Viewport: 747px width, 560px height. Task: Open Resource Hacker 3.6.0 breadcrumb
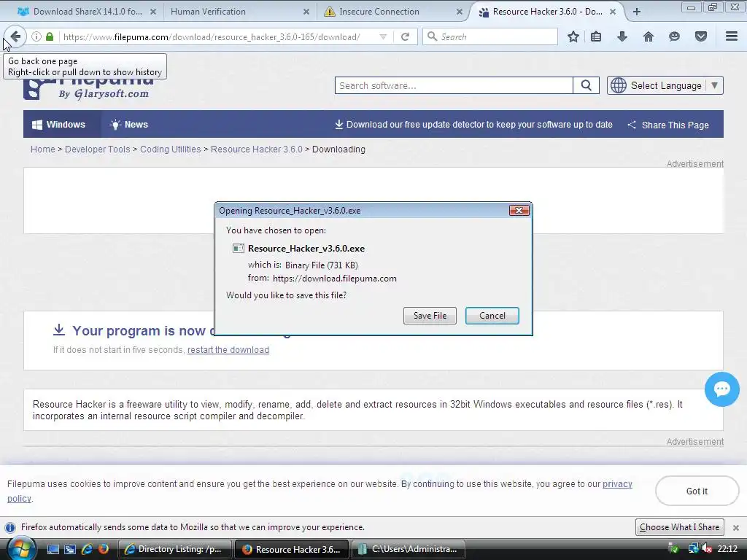point(256,149)
